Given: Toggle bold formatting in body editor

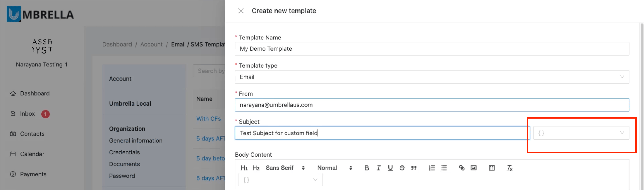Looking at the screenshot, I should [x=366, y=168].
